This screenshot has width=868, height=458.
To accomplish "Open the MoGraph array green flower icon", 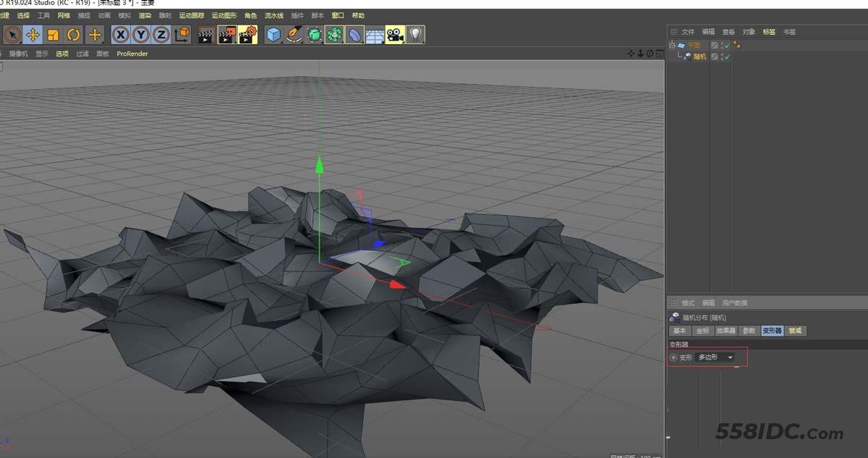I will (x=334, y=34).
